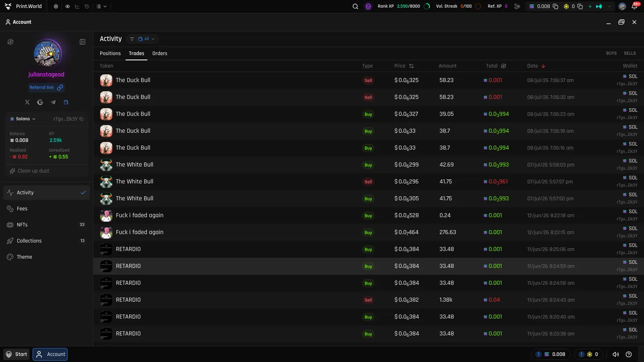Toggle the sound speaker icon in footer
The height and width of the screenshot is (362, 644).
click(616, 354)
